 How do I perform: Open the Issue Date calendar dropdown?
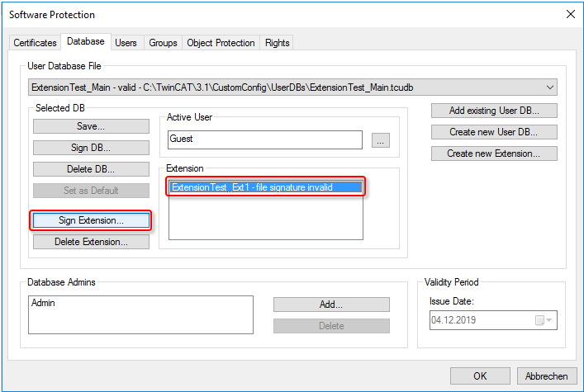click(544, 320)
